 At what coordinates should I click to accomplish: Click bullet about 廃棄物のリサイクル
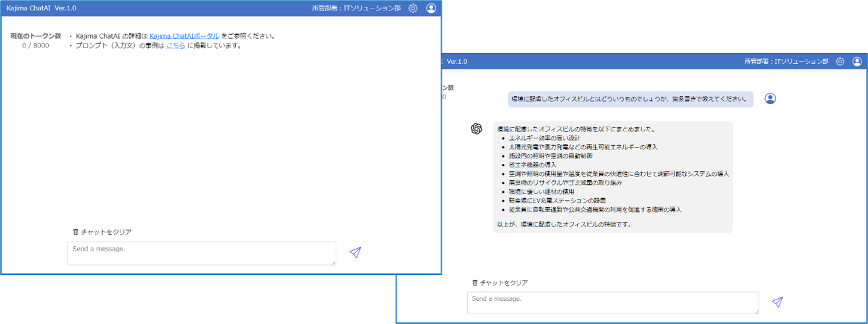(x=565, y=182)
